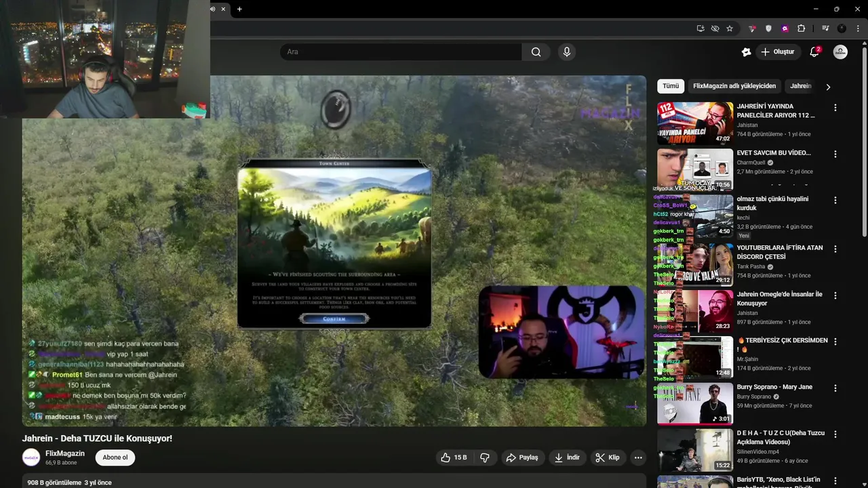Open the Chrome profile avatar
The height and width of the screenshot is (488, 868).
(x=842, y=28)
